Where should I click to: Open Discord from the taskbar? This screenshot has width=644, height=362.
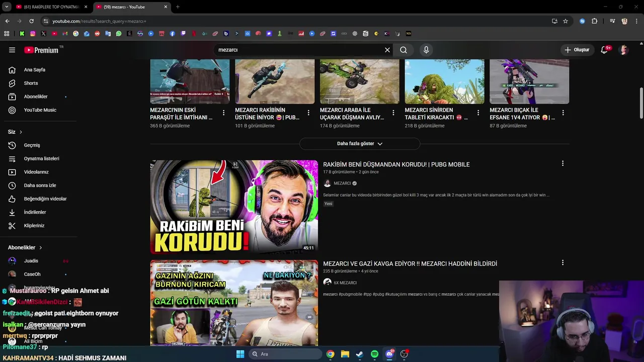click(389, 354)
